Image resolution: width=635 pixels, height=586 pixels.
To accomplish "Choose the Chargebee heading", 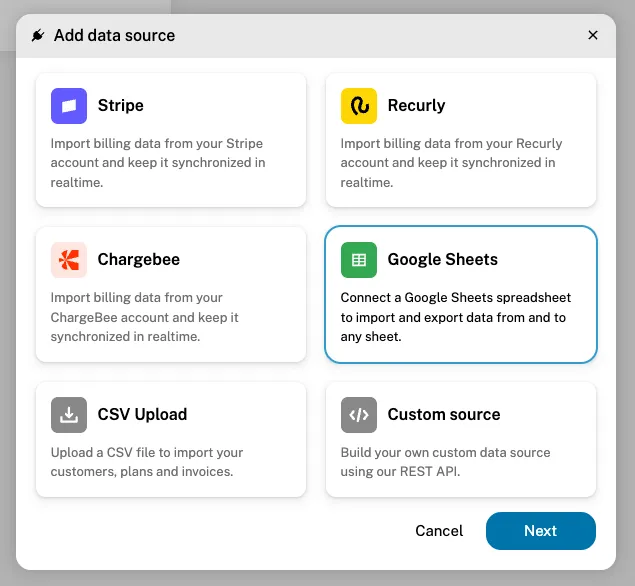I will (139, 259).
